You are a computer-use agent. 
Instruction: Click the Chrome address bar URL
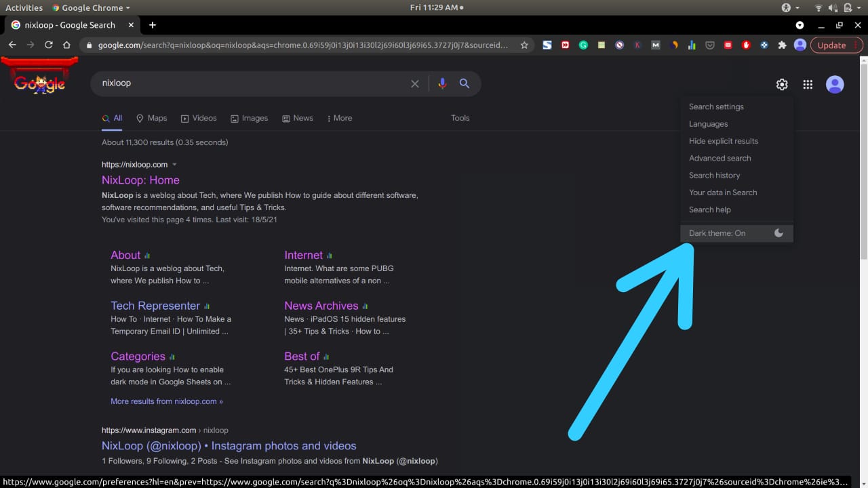(x=302, y=45)
